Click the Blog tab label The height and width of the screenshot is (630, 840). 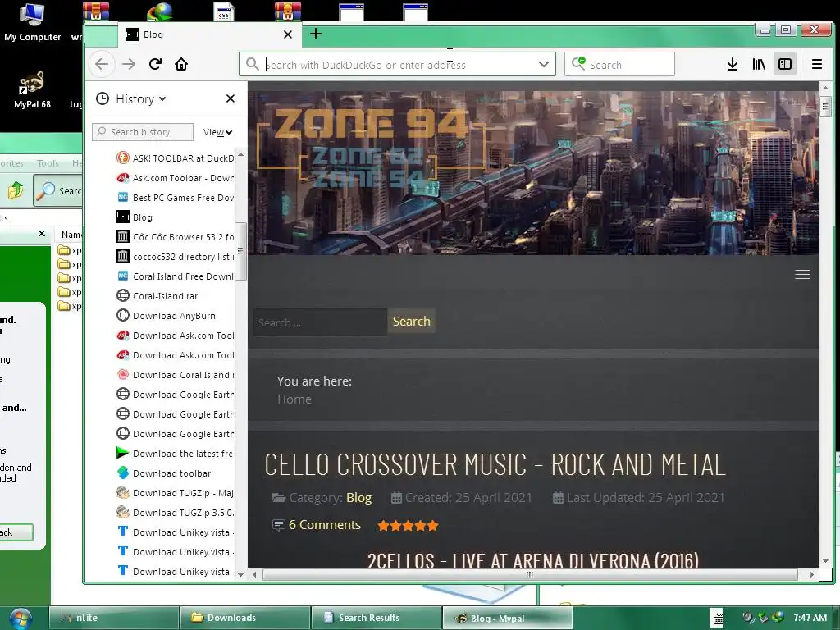(153, 34)
